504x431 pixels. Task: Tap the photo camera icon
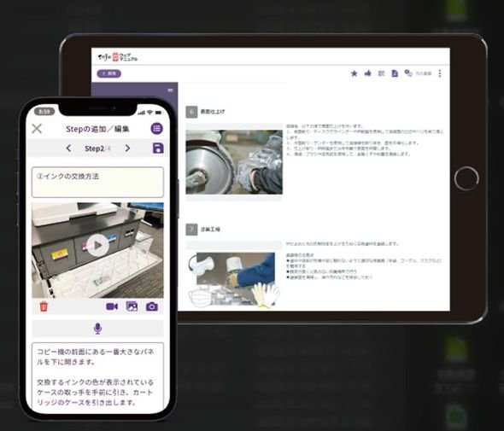(x=152, y=306)
